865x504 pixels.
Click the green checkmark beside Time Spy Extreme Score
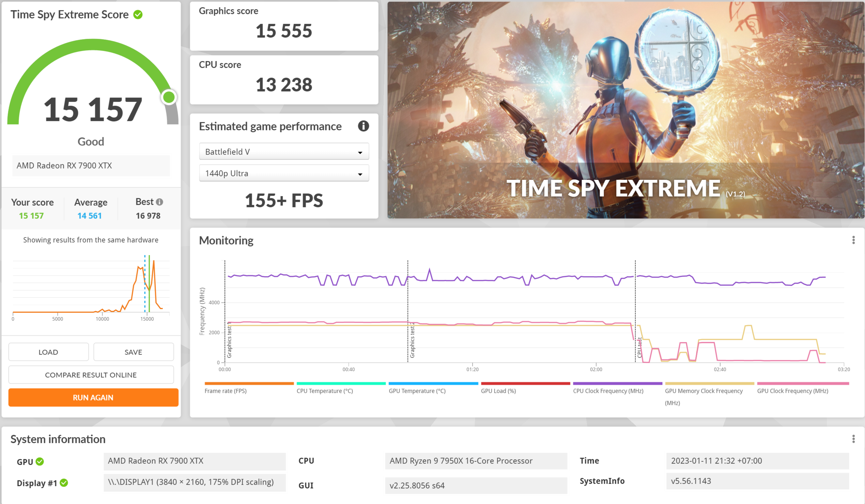[x=138, y=15]
